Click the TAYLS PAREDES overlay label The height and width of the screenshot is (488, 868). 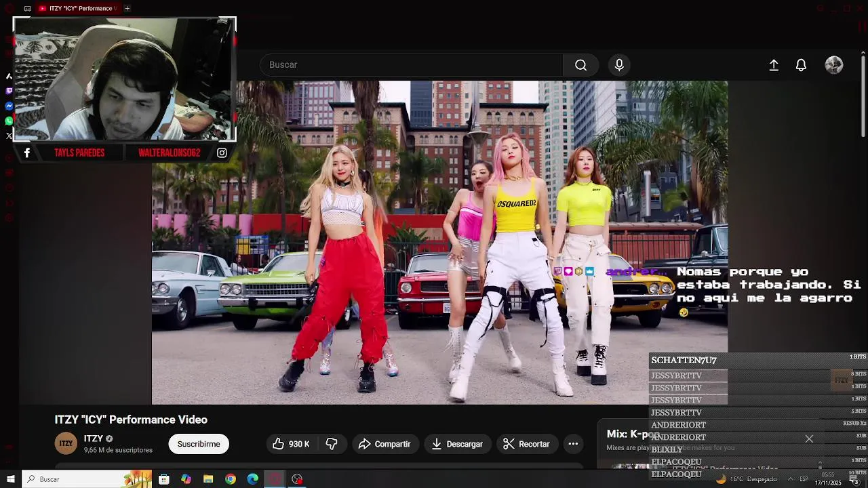coord(79,152)
